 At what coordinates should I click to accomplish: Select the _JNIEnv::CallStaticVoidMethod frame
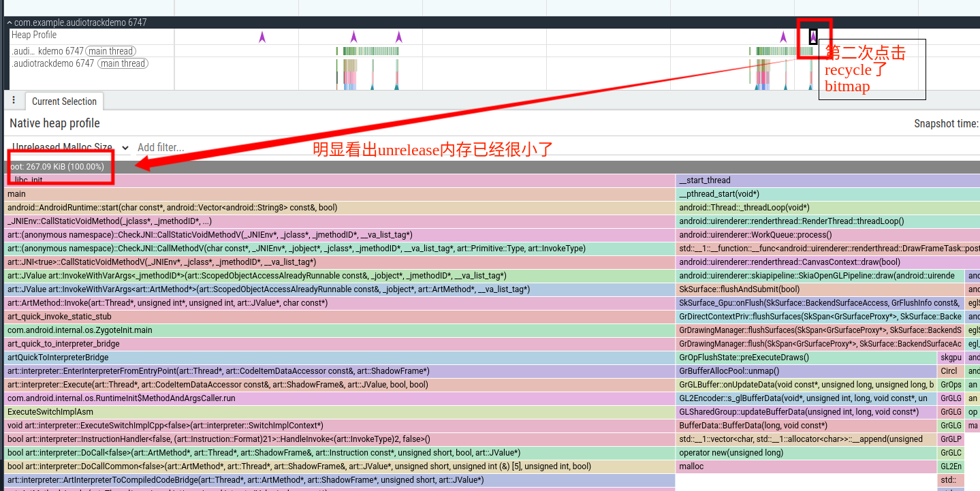340,221
